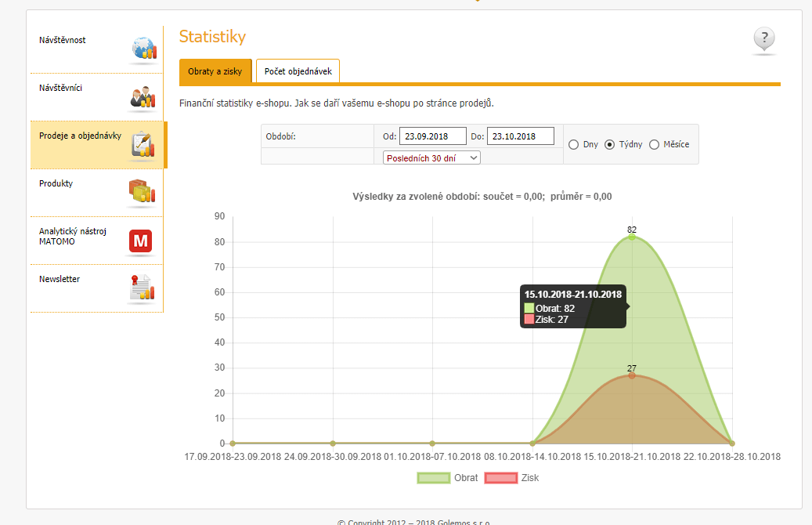Click the Finanční statistiky e-shopu description
This screenshot has width=812, height=525.
tap(337, 103)
